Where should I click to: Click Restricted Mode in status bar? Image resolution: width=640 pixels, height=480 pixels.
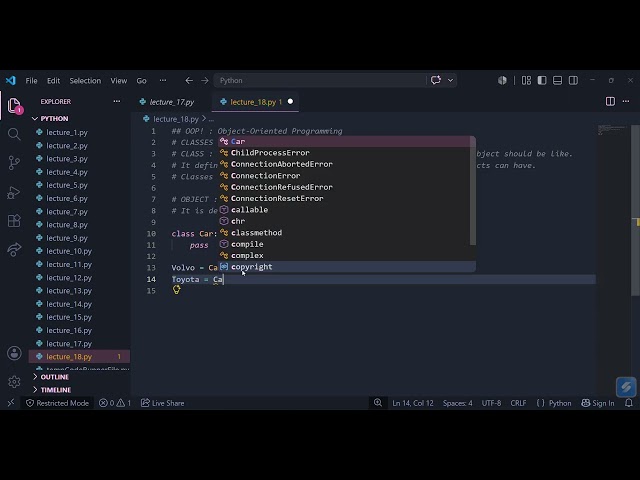[57, 403]
